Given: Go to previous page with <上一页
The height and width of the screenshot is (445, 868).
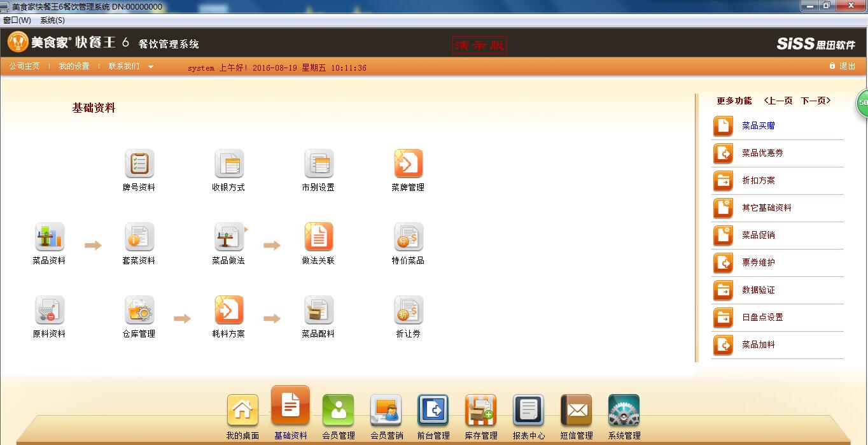Looking at the screenshot, I should pyautogui.click(x=778, y=101).
